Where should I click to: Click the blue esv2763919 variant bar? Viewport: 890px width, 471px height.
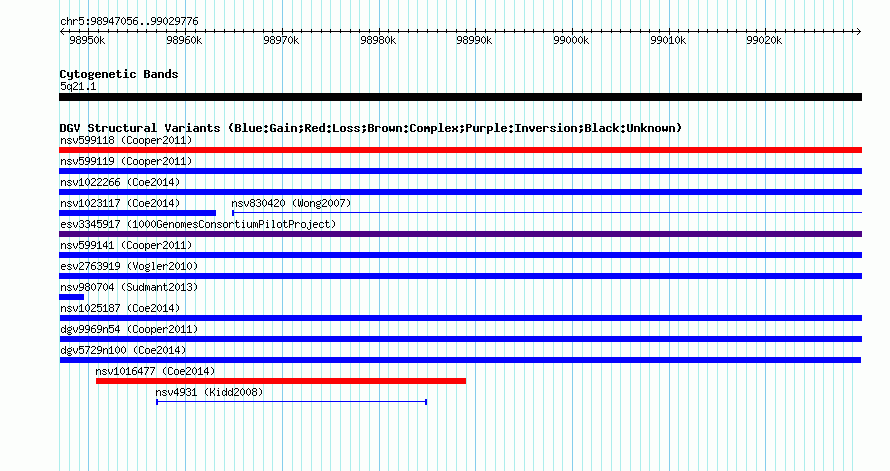(460, 276)
